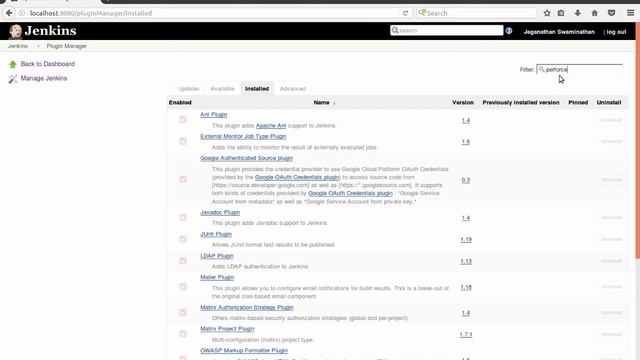Click the log out link
The height and width of the screenshot is (360, 640).
click(616, 32)
